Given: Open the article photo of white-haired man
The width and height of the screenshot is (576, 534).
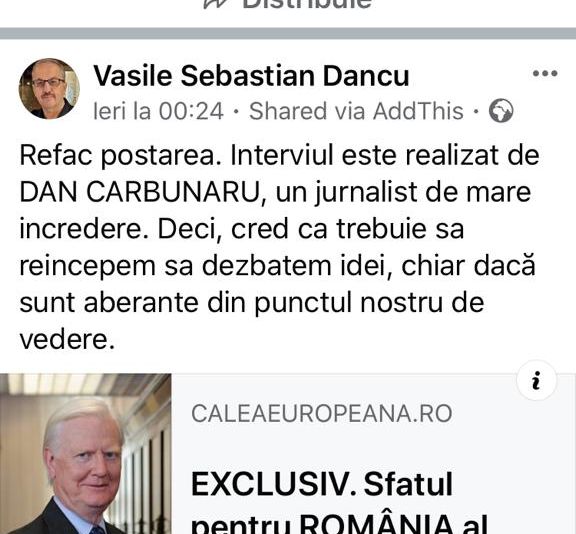Looking at the screenshot, I should click(x=86, y=454).
